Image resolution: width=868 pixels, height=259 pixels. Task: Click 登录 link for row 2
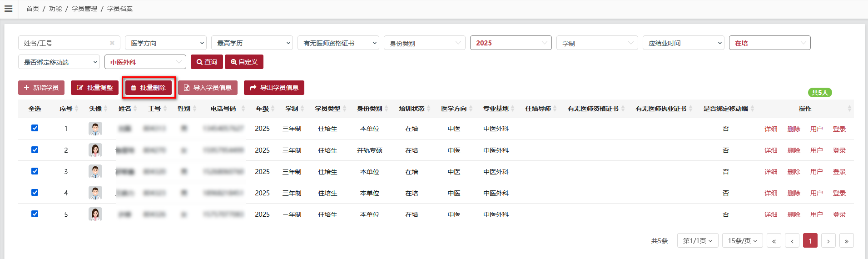839,150
